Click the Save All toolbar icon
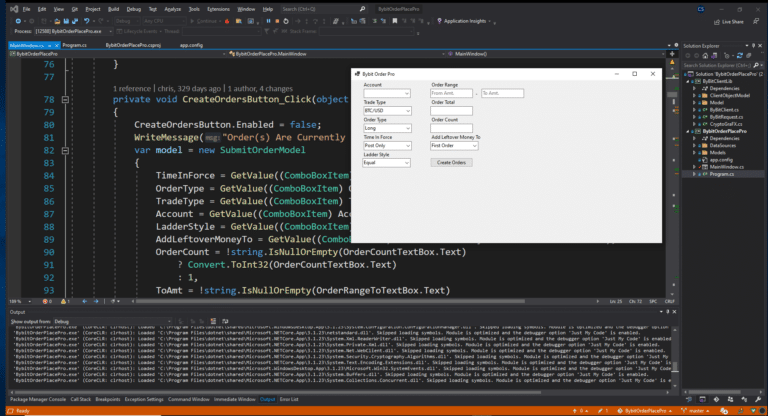768x416 pixels. pyautogui.click(x=75, y=21)
